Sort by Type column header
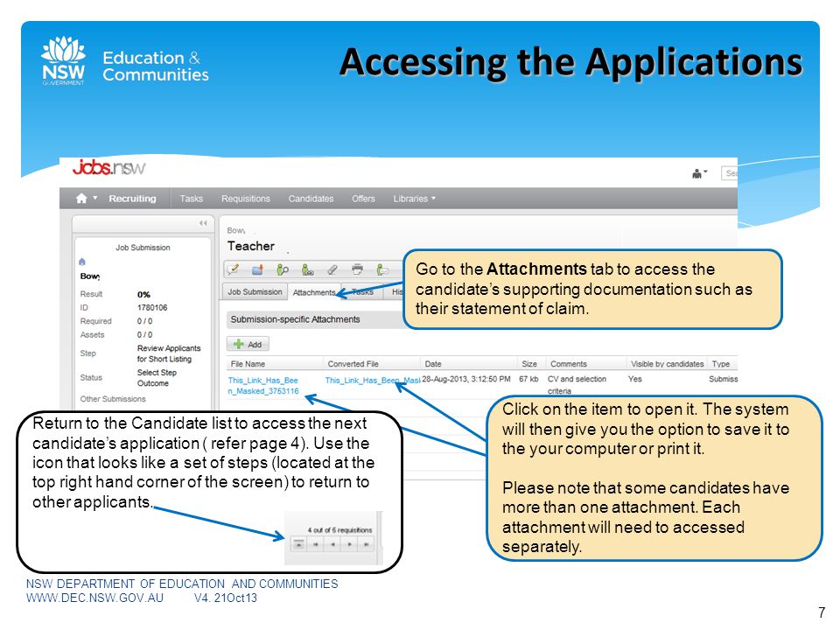 pos(720,364)
